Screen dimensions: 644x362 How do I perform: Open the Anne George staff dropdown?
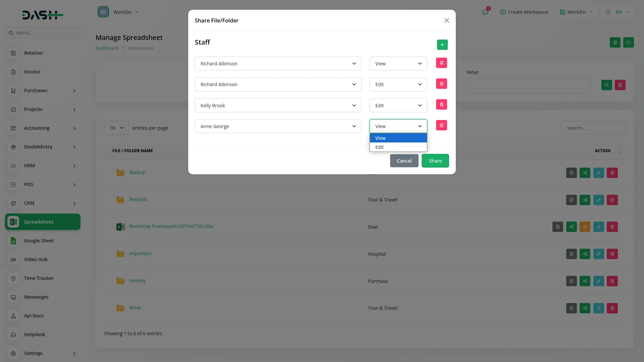click(278, 126)
